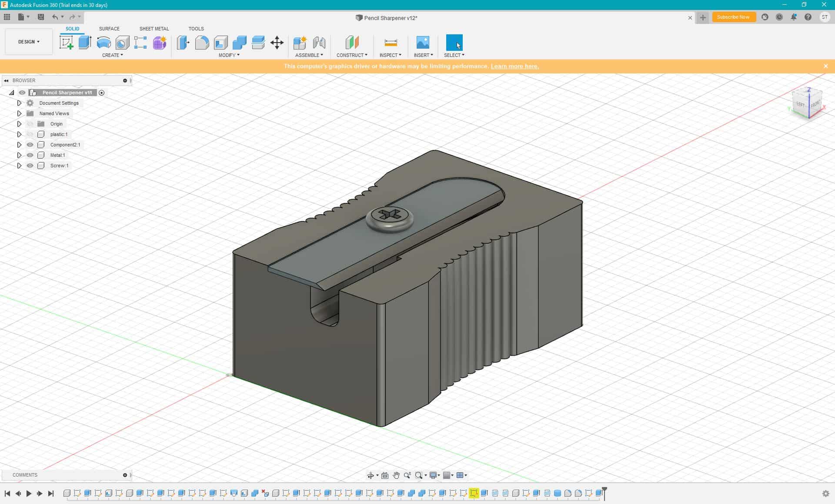Image resolution: width=835 pixels, height=504 pixels.
Task: Select the Revolve tool
Action: point(104,43)
